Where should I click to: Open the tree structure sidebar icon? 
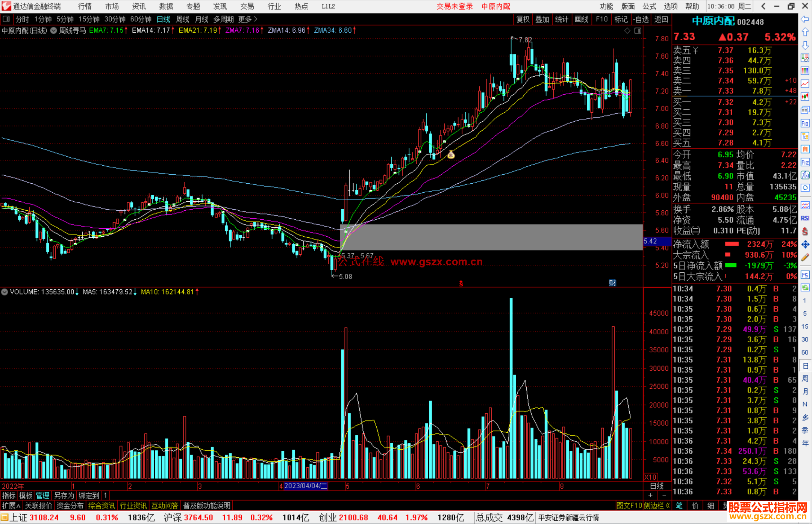[x=805, y=136]
